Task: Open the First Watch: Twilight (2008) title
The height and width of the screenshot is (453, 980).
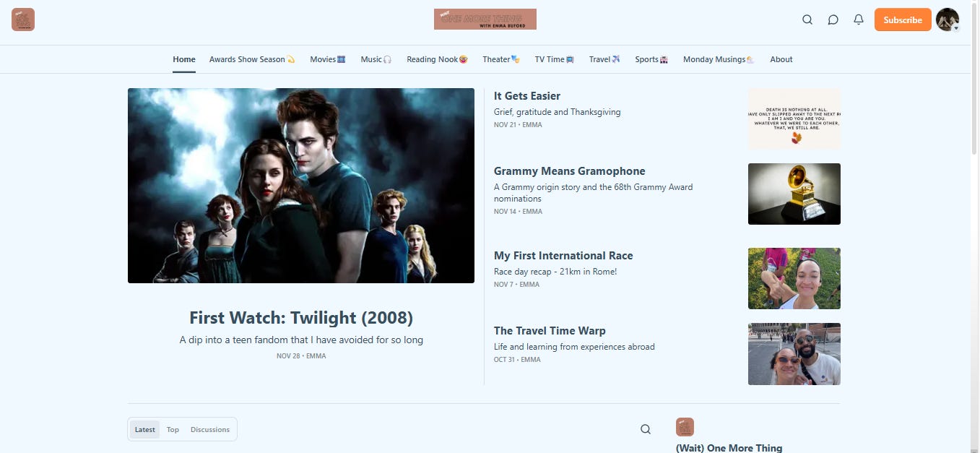Action: (301, 318)
